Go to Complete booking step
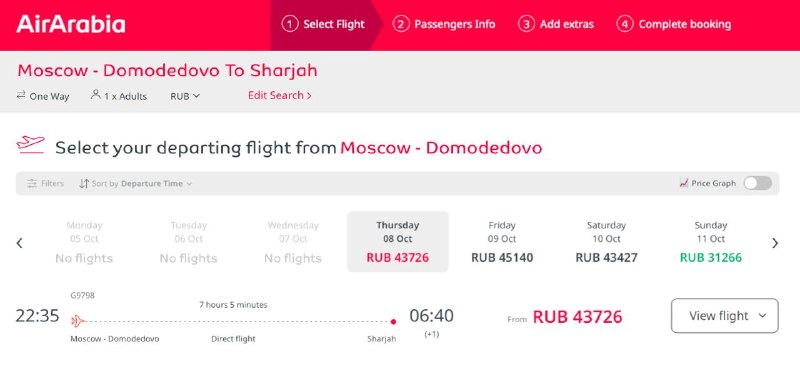Screen dimensions: 800x381 (673, 24)
